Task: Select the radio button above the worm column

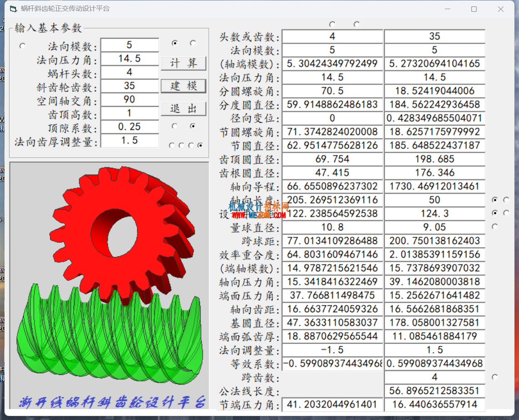Action: (332, 24)
